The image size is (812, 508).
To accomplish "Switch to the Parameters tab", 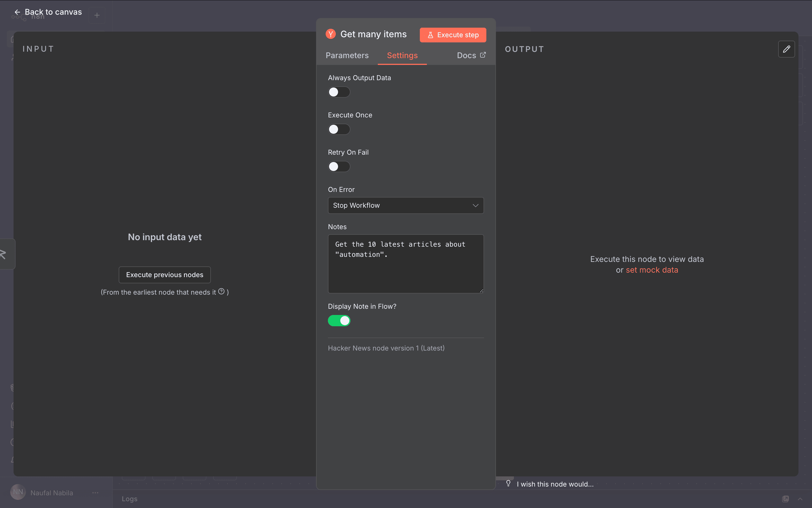I will click(x=347, y=55).
